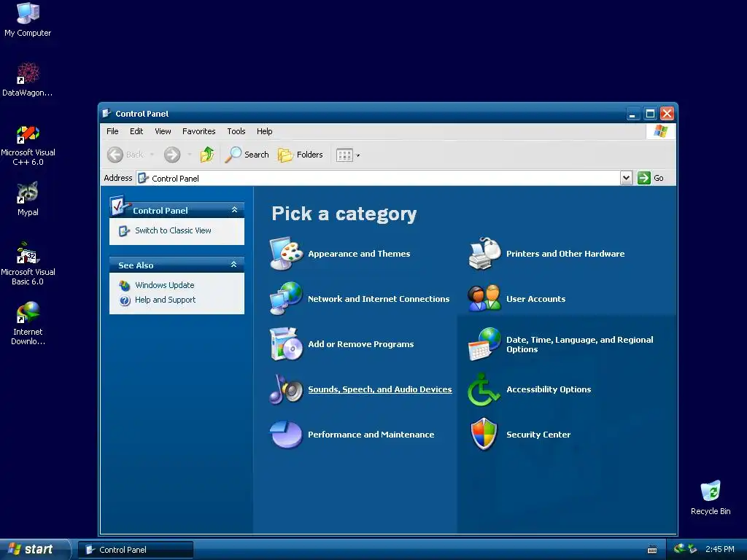
Task: Click the Windows Update link text
Action: (x=164, y=285)
